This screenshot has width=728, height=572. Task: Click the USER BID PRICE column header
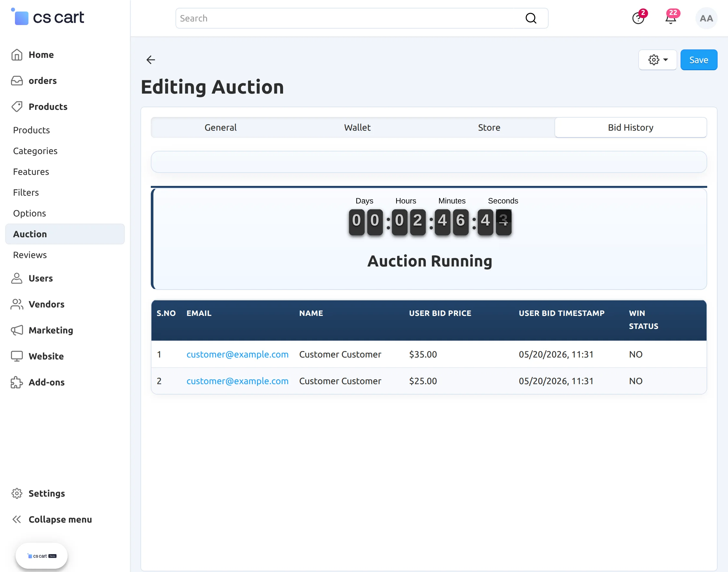pyautogui.click(x=440, y=313)
